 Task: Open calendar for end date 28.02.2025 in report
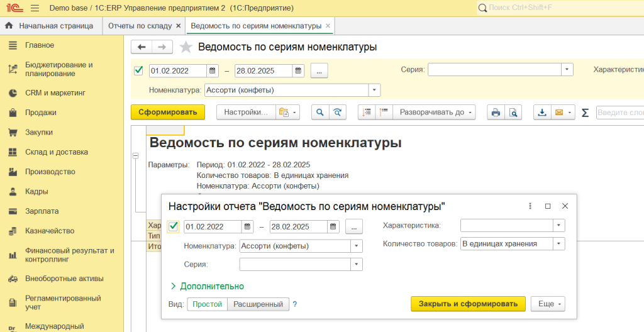298,70
